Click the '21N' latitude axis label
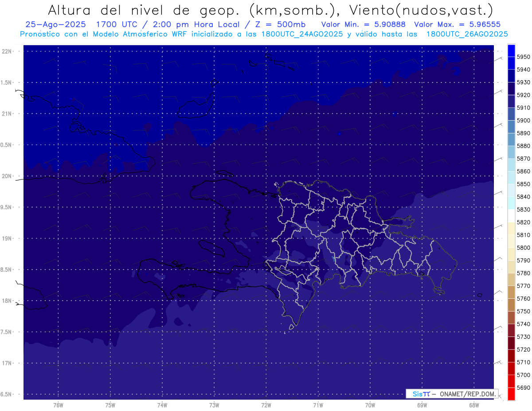The width and height of the screenshot is (532, 411). pos(7,114)
